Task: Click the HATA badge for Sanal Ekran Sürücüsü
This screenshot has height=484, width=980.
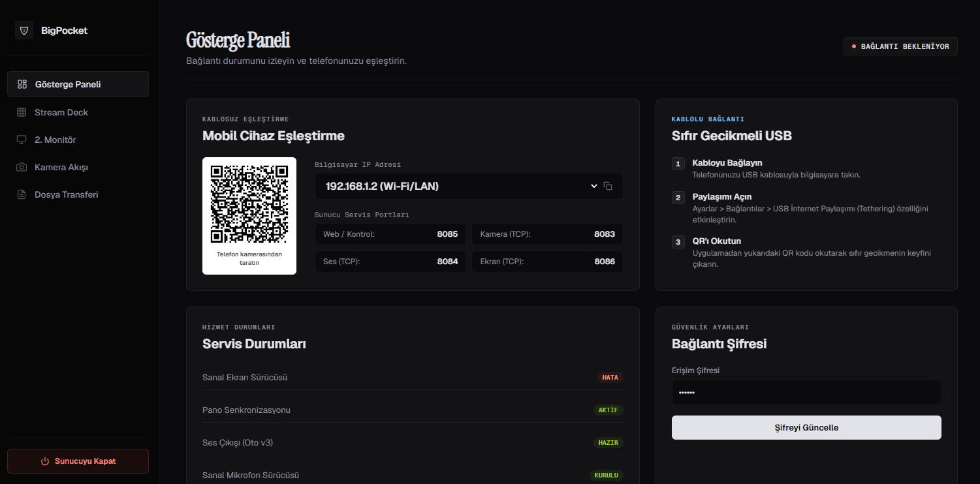Action: (x=610, y=377)
